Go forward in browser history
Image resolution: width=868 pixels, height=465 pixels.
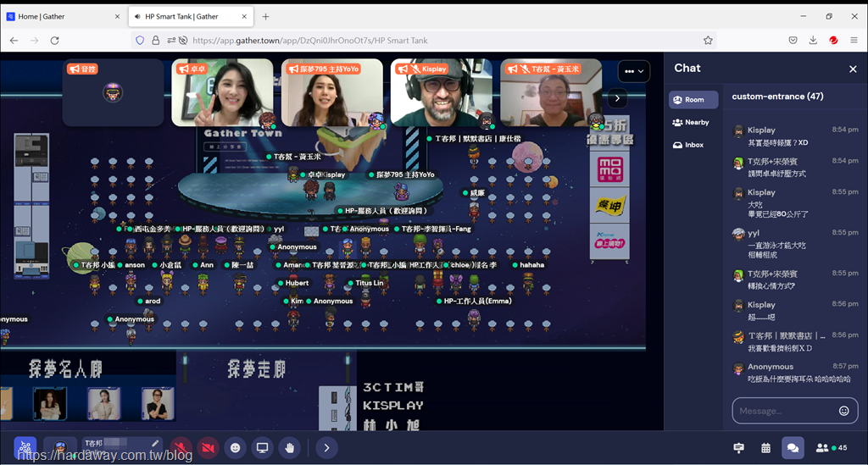pos(34,41)
